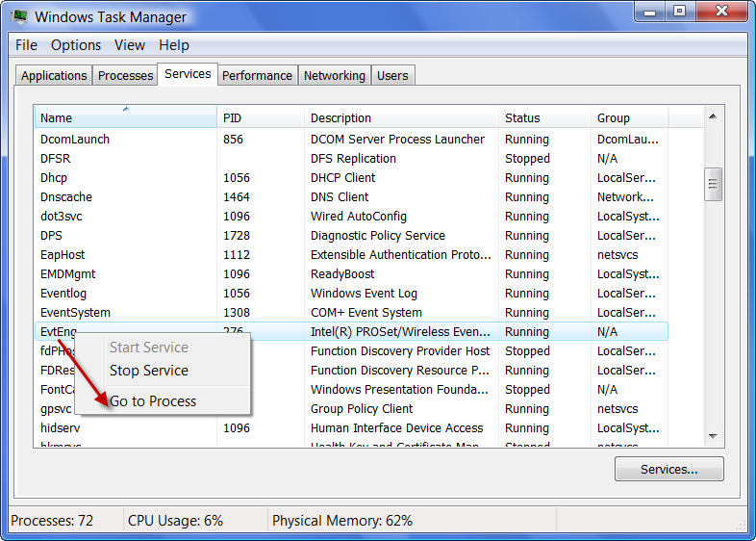This screenshot has width=756, height=541.
Task: Click the scrollbar down arrow
Action: pos(713,436)
